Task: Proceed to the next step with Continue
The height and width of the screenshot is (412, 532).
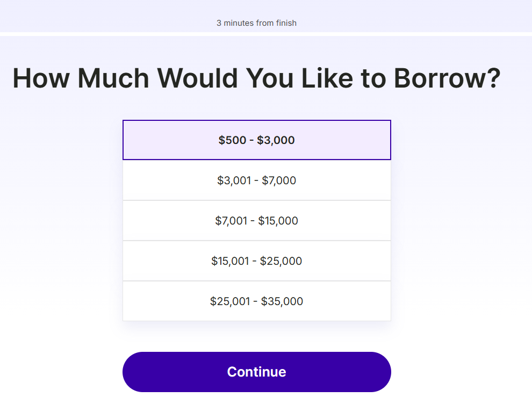Action: click(x=256, y=372)
